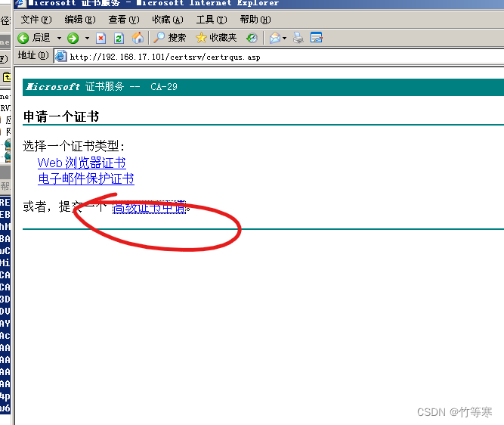504x425 pixels.
Task: Click the Edit page icon in toolbar
Action: [x=317, y=38]
